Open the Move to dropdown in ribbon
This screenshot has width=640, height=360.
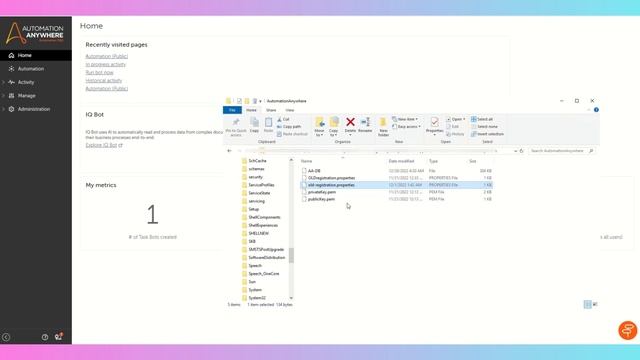pyautogui.click(x=320, y=127)
